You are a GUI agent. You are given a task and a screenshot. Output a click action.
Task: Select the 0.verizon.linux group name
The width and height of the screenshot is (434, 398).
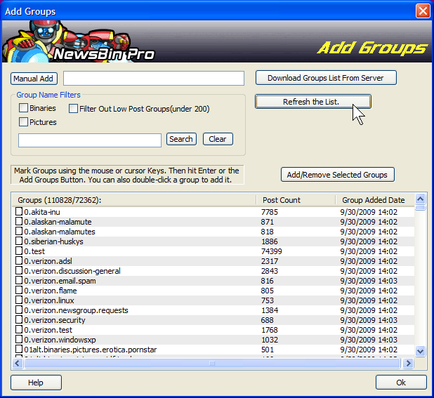point(49,301)
